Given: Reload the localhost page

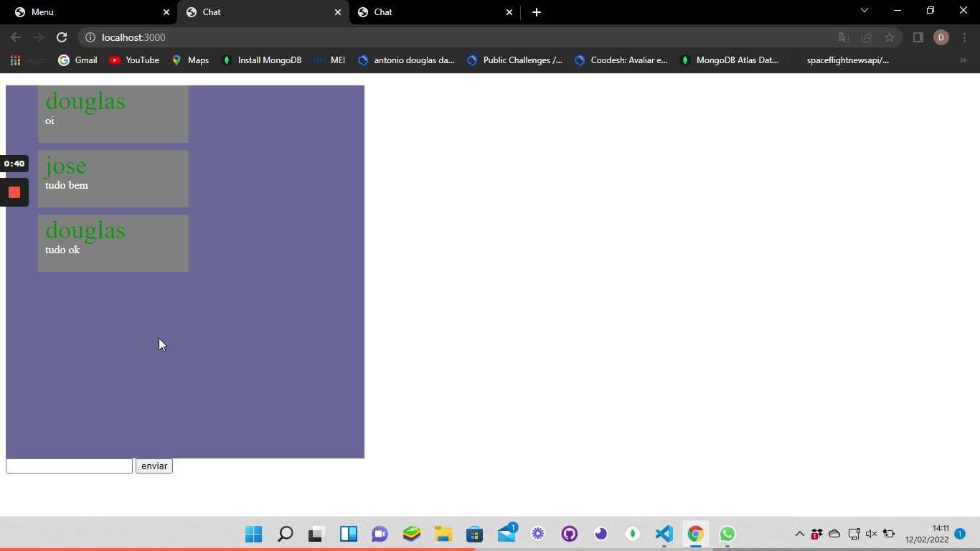Looking at the screenshot, I should tap(62, 37).
